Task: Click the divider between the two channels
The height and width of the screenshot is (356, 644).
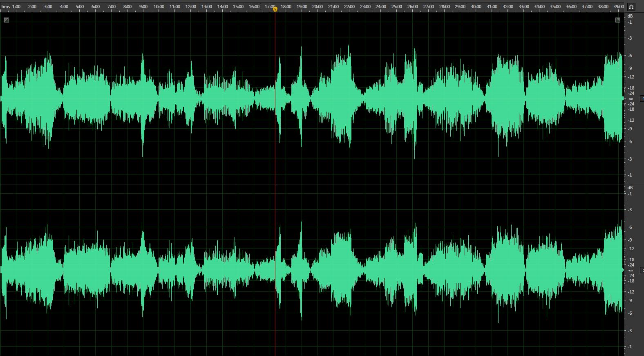Action: pyautogui.click(x=311, y=184)
